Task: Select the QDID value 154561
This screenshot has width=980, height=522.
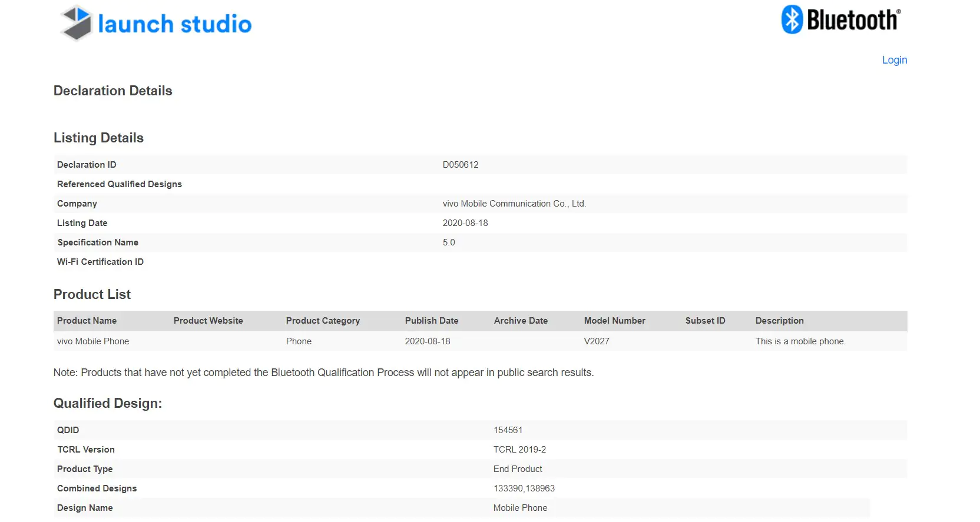Action: tap(508, 430)
